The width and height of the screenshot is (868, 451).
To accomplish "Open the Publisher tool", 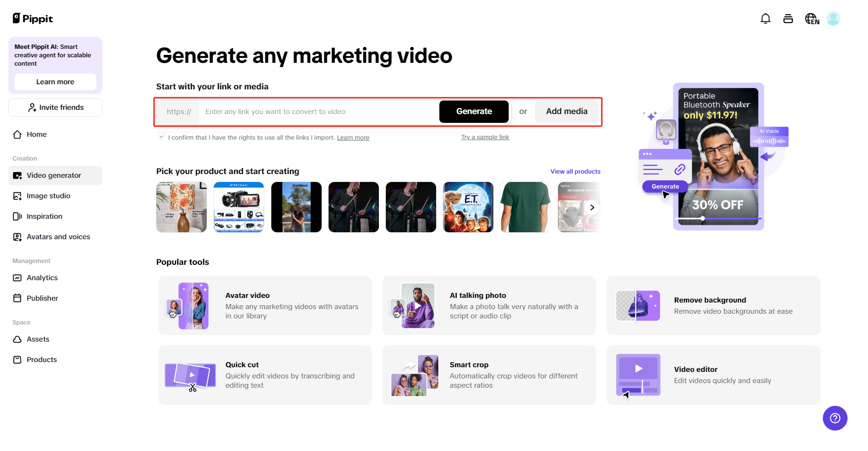I will coord(42,298).
